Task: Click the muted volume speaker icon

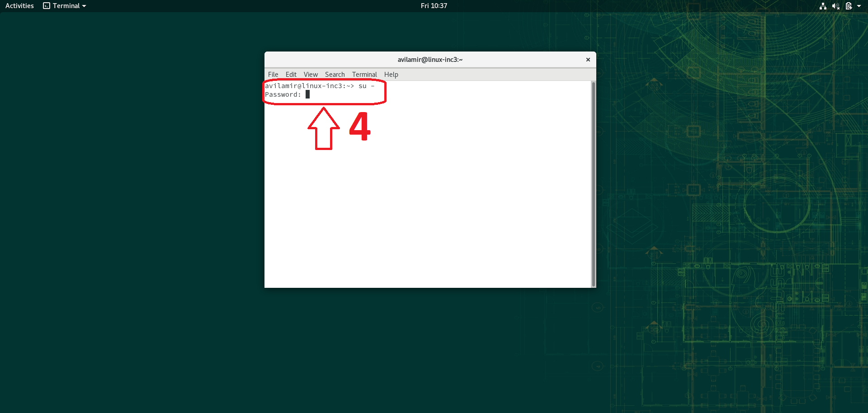Action: (x=835, y=6)
